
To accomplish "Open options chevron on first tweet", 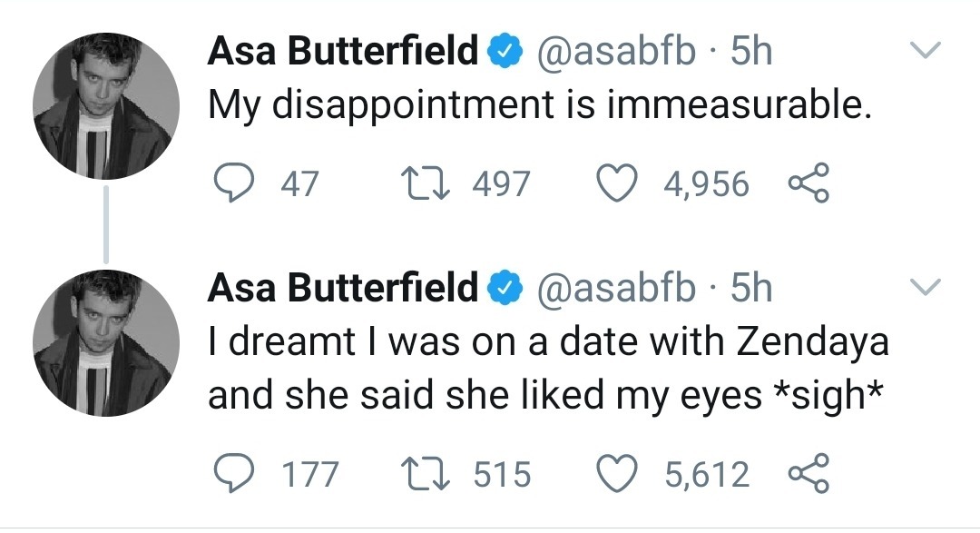I will 925,49.
